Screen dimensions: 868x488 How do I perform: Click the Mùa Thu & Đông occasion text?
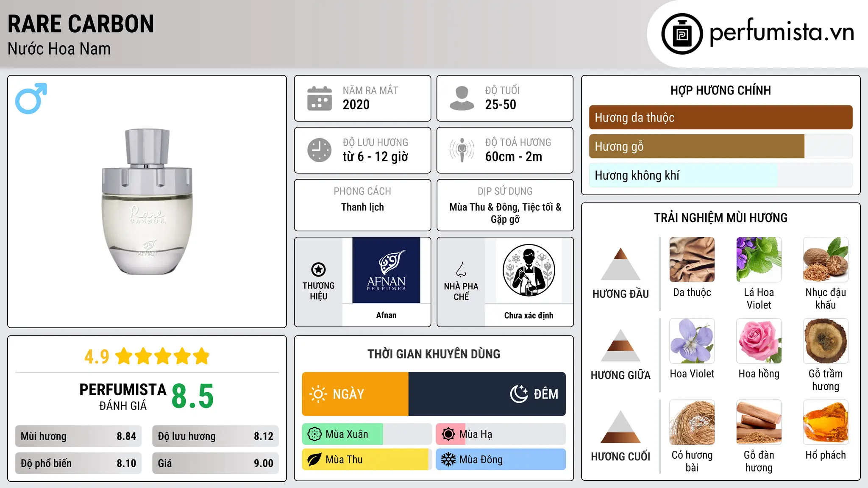[505, 213]
